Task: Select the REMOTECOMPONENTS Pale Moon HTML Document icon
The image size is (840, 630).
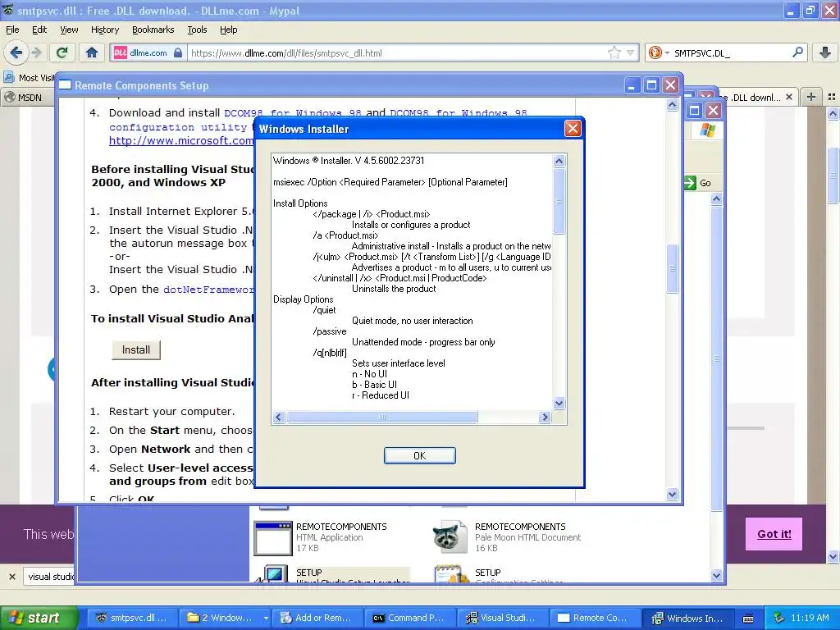Action: 450,536
